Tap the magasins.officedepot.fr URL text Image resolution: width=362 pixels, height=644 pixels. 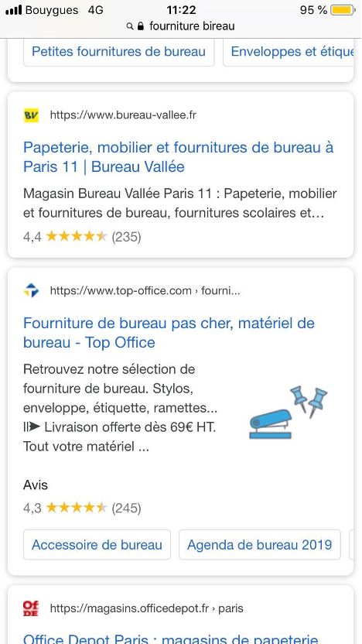coord(146,608)
